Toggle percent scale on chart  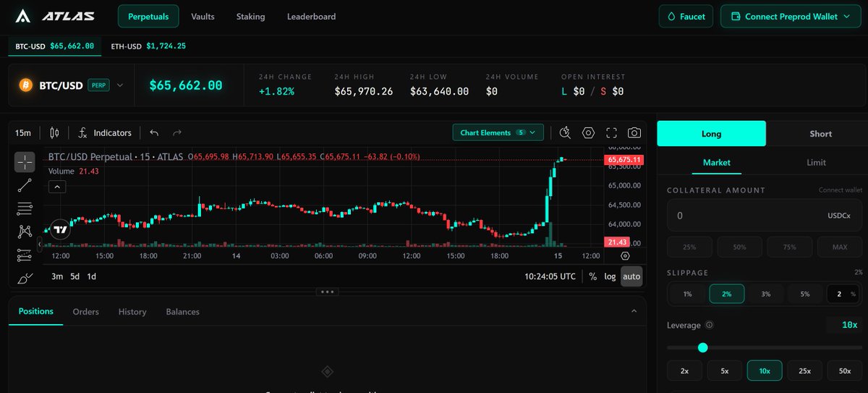(592, 276)
